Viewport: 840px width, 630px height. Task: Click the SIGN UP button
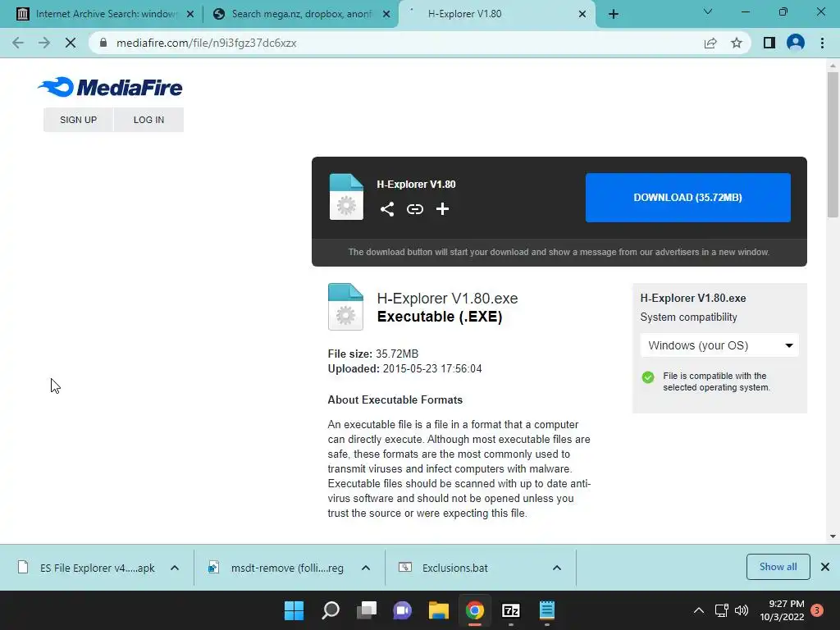[x=78, y=120]
